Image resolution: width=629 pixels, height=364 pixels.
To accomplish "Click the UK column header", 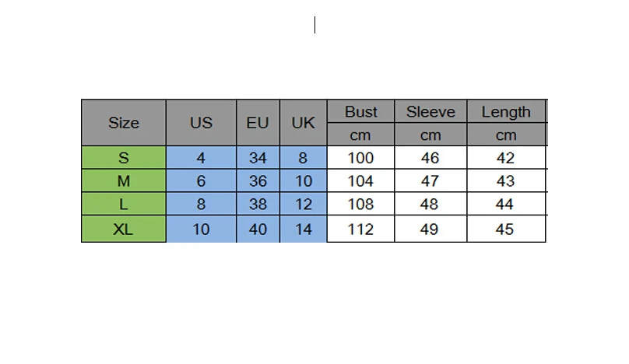I will pos(304,123).
